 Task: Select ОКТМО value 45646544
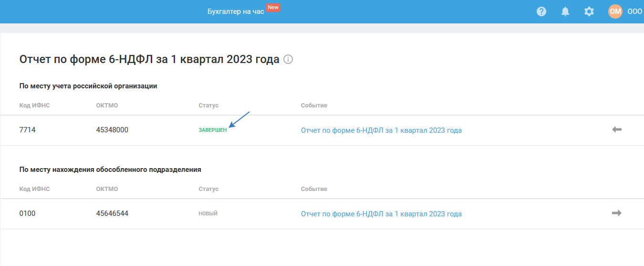(x=112, y=213)
